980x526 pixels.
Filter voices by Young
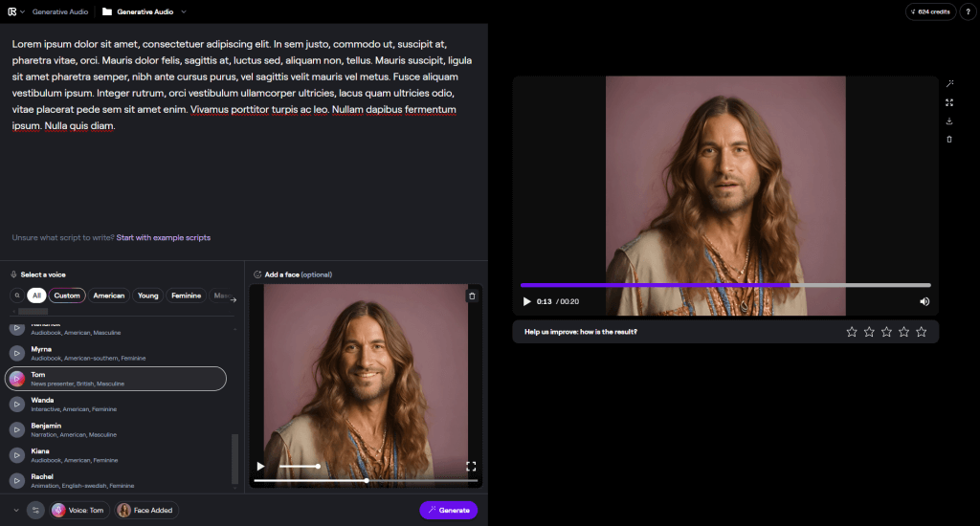tap(148, 296)
